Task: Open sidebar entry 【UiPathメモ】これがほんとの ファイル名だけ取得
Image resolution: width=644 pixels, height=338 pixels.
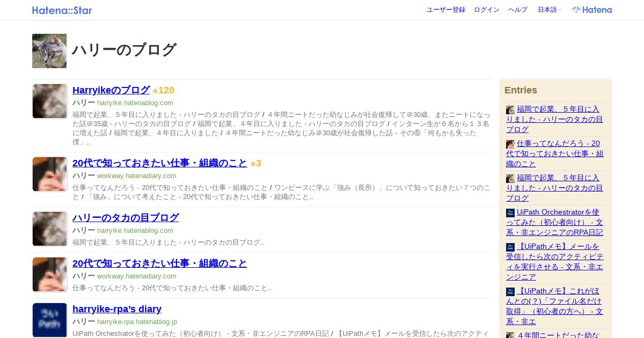Action: click(x=554, y=306)
